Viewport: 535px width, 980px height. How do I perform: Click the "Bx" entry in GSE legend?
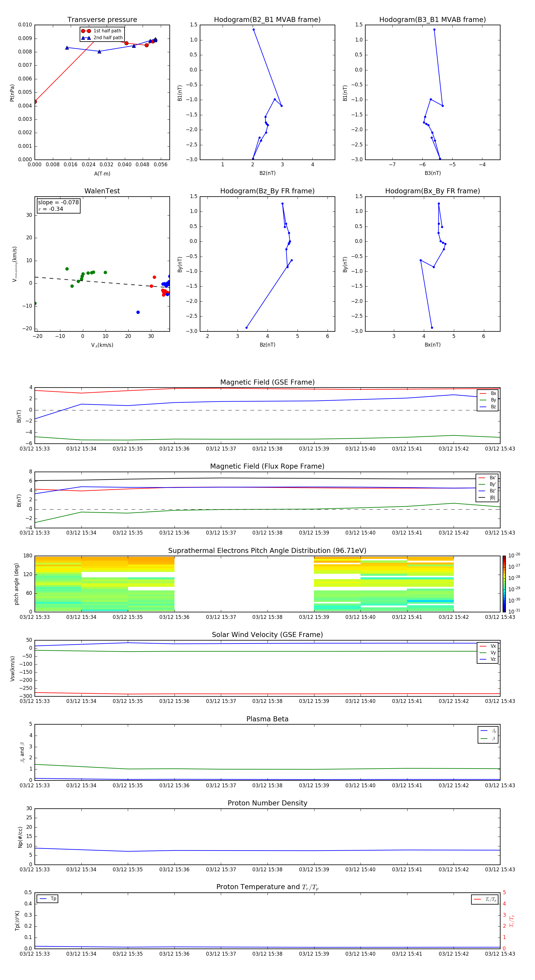(x=488, y=393)
